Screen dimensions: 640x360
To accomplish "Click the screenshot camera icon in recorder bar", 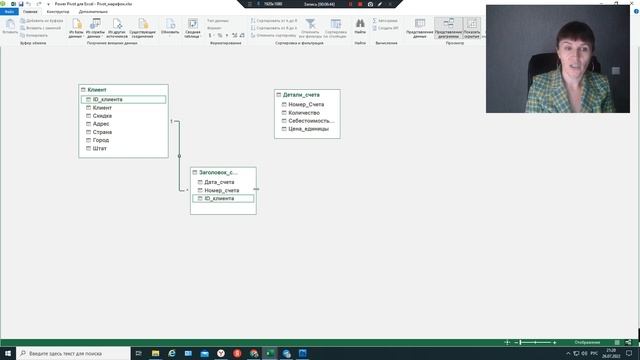I will (370, 4).
